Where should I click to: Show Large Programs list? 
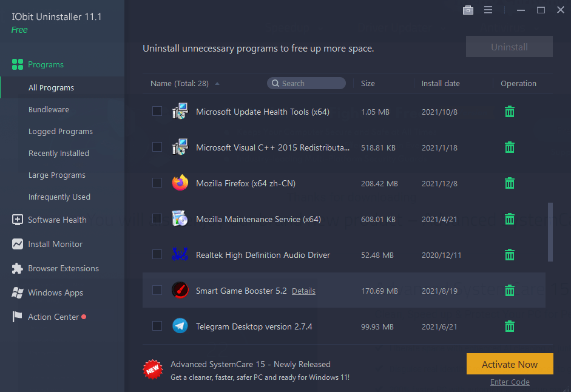[57, 175]
